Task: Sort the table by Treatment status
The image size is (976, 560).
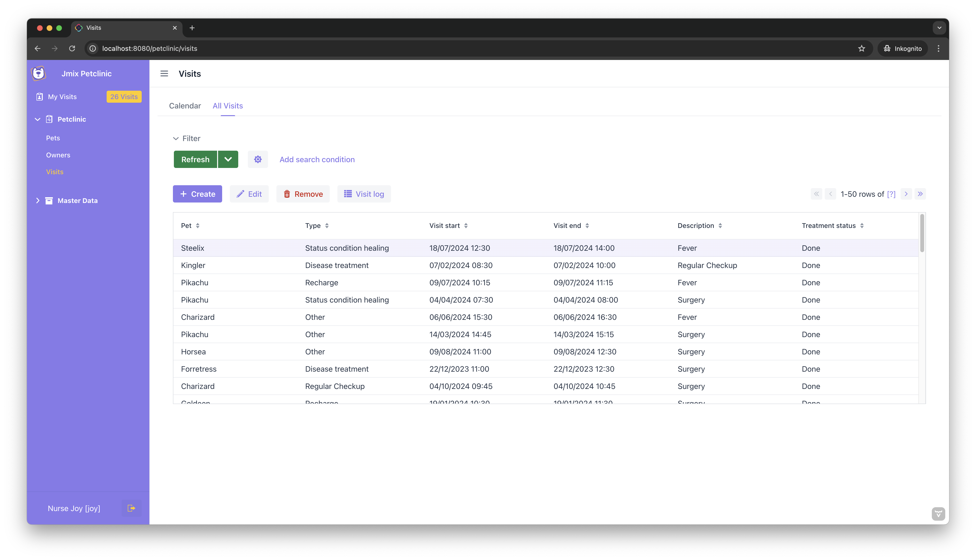Action: pyautogui.click(x=862, y=226)
